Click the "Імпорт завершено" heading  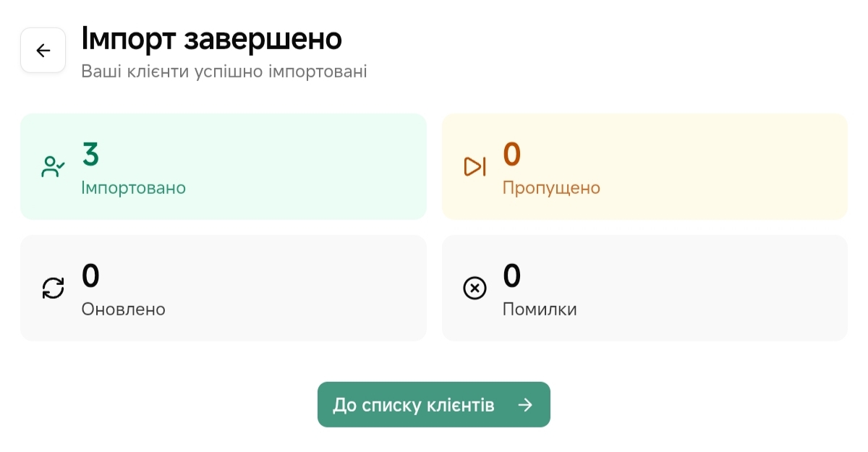[x=211, y=39]
